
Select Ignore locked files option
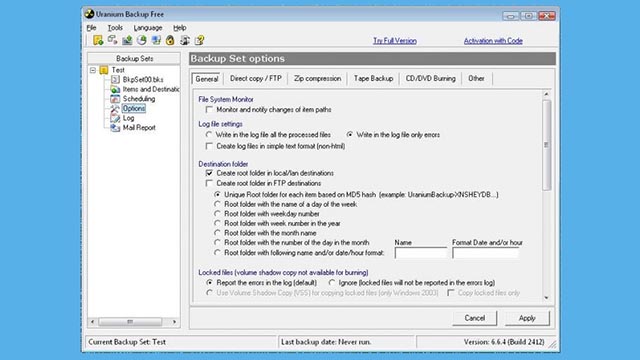click(332, 282)
